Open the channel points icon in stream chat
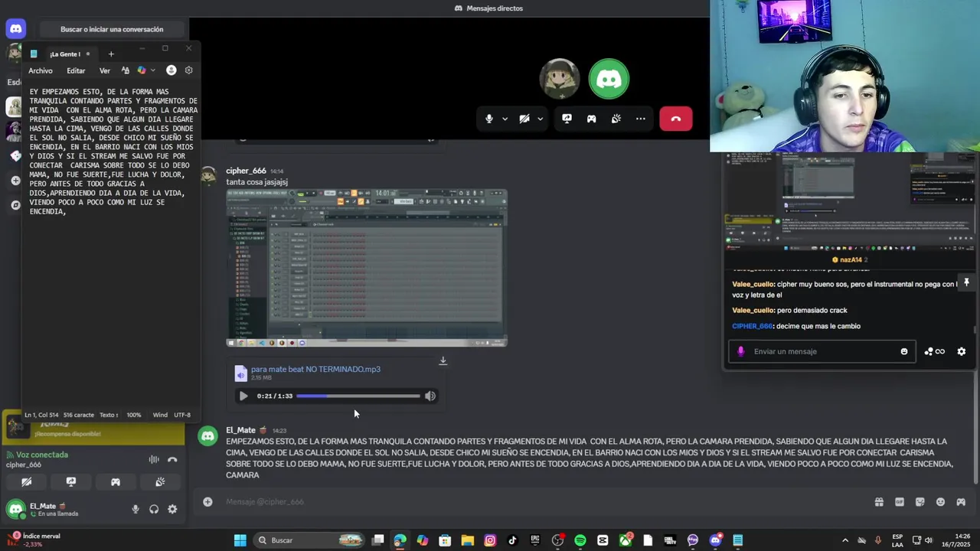Screen dimensions: 980x551 pyautogui.click(x=934, y=351)
